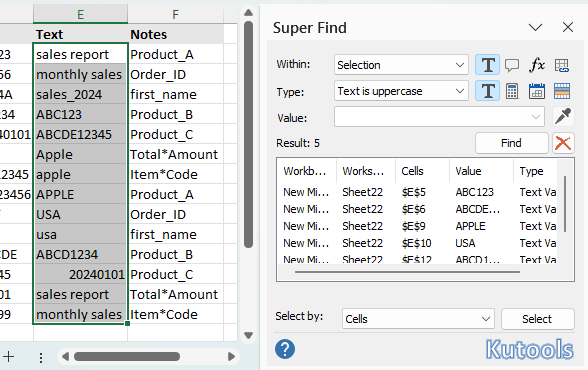Click the Select button
The image size is (588, 370).
point(537,319)
